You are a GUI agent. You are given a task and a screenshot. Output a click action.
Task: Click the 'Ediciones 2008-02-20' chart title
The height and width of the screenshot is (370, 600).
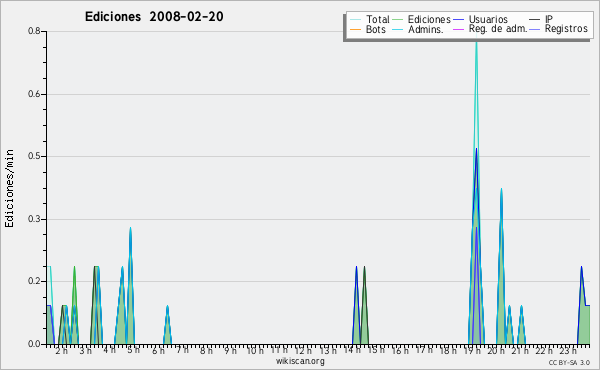(154, 17)
